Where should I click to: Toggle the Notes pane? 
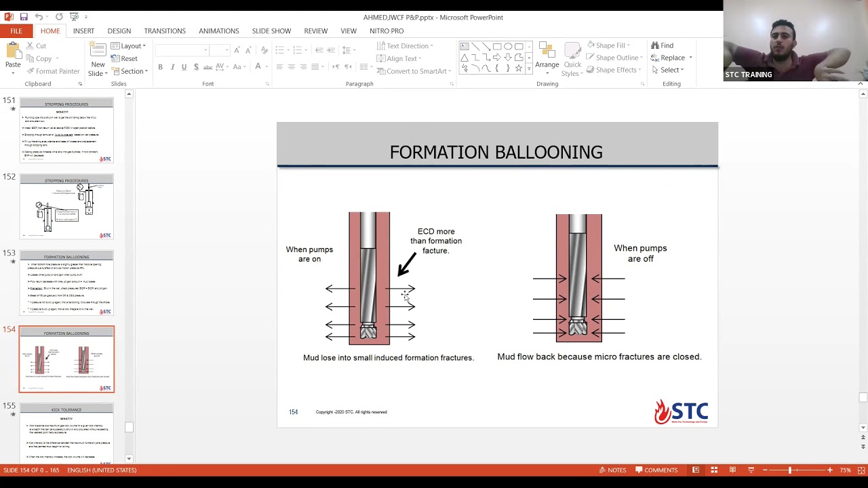(612, 470)
